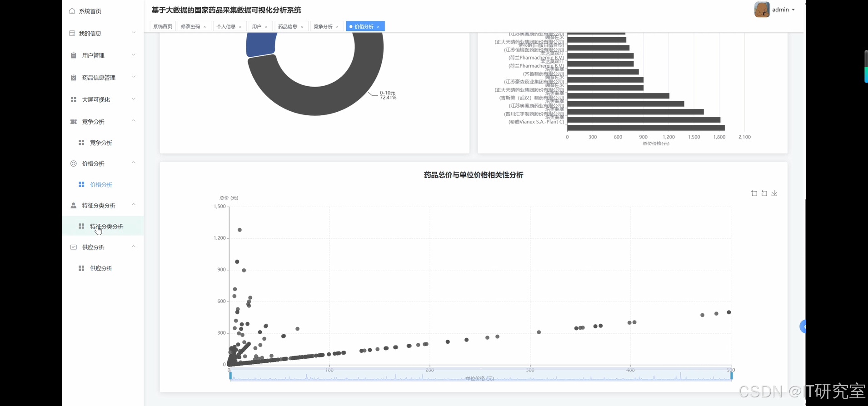
Task: Close the 竞争分析 tab
Action: tap(337, 27)
